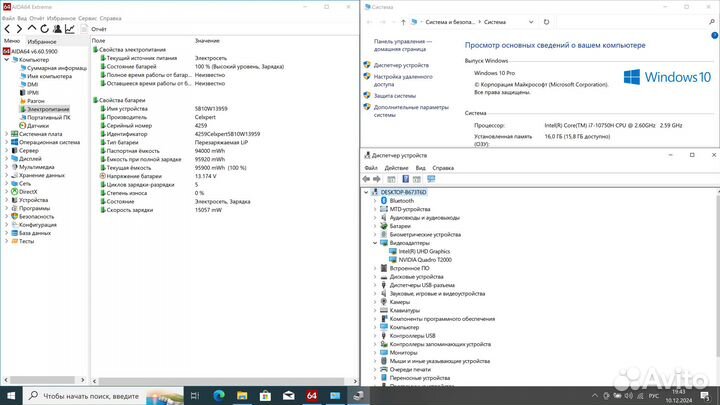Open Панель управления домашняя страница link

click(402, 45)
